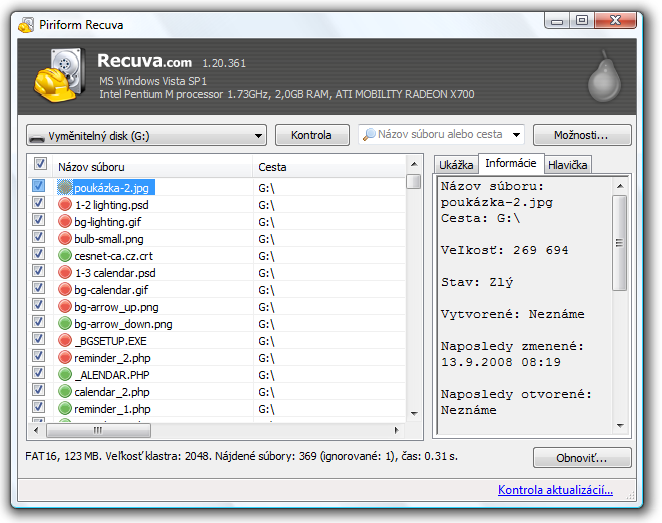The height and width of the screenshot is (523, 662).
Task: Click the red status icon for bg-arrow_up.png
Action: [x=65, y=306]
